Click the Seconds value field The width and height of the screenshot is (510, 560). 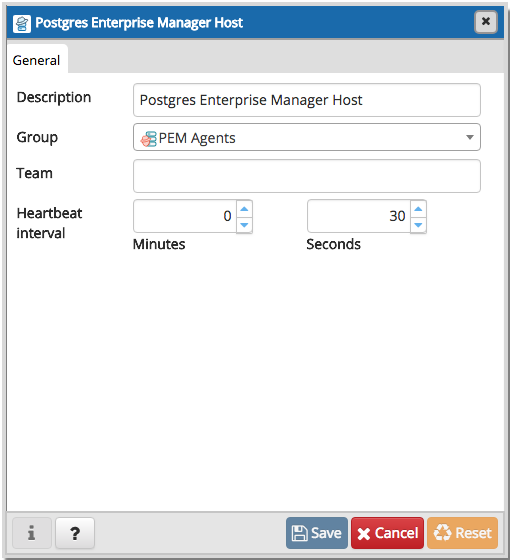(x=359, y=216)
